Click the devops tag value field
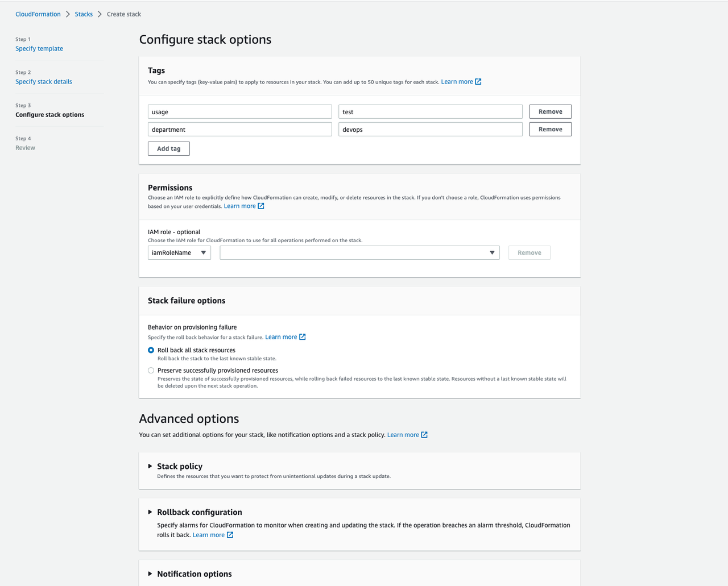 430,130
